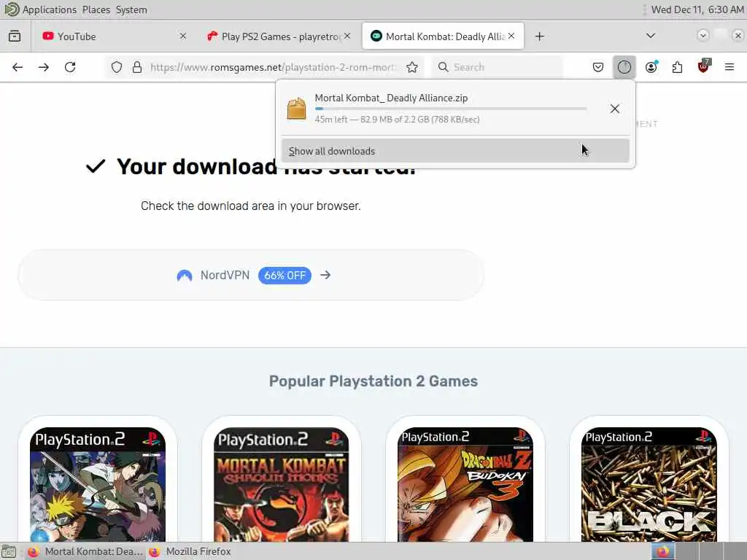Close the Play PS2 Games tab

347,36
